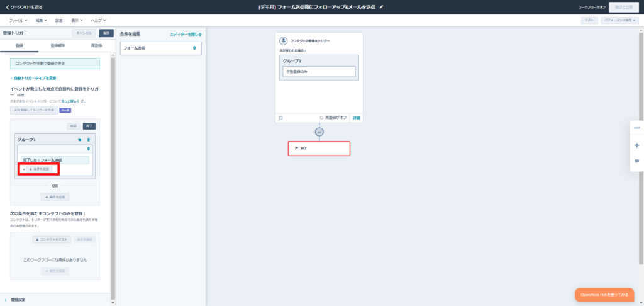Click the ベータ badge
This screenshot has width=644, height=306.
[x=65, y=110]
